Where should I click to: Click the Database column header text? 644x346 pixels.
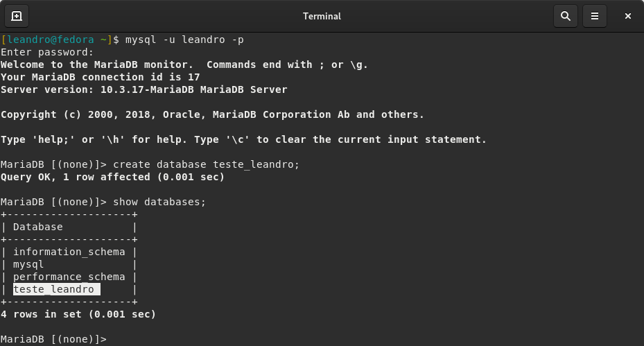(37, 227)
